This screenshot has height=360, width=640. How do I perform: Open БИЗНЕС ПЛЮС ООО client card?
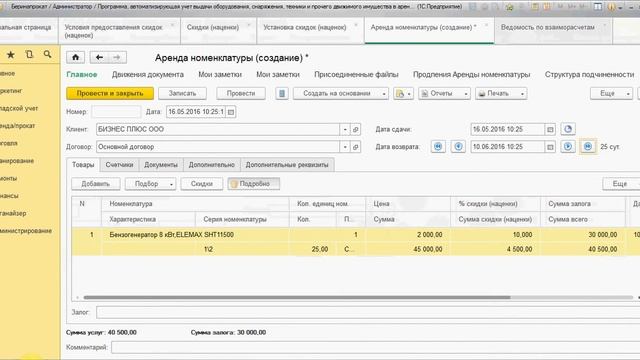356,129
